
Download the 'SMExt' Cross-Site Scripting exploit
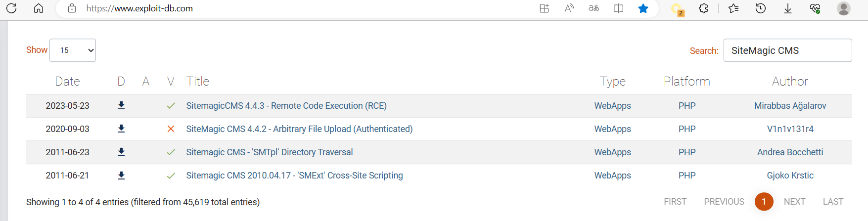coord(121,176)
